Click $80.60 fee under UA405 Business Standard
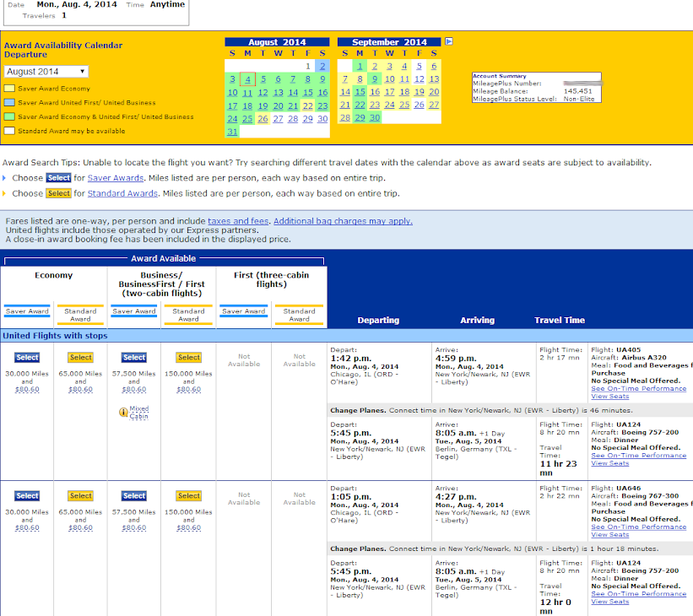 (189, 389)
